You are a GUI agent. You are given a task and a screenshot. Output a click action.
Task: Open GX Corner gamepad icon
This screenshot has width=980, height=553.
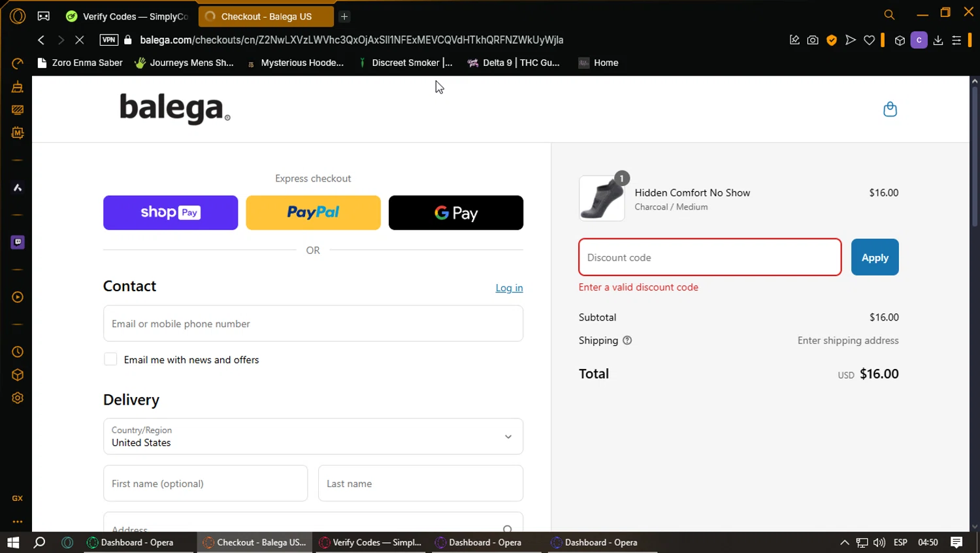pos(44,16)
